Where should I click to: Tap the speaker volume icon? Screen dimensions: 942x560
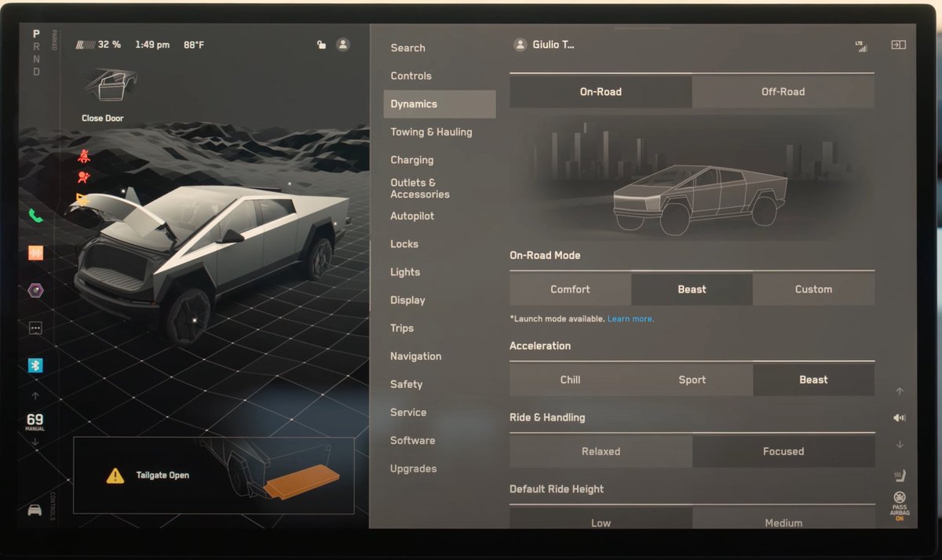point(900,418)
